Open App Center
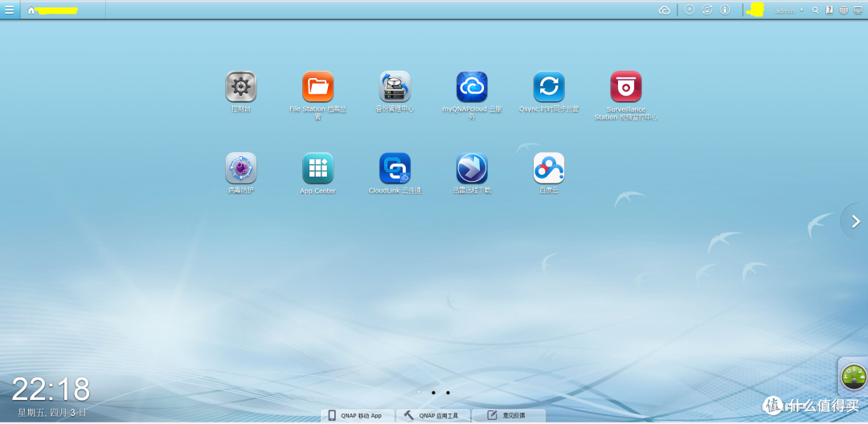Viewport: 868px width, 424px height. [317, 168]
